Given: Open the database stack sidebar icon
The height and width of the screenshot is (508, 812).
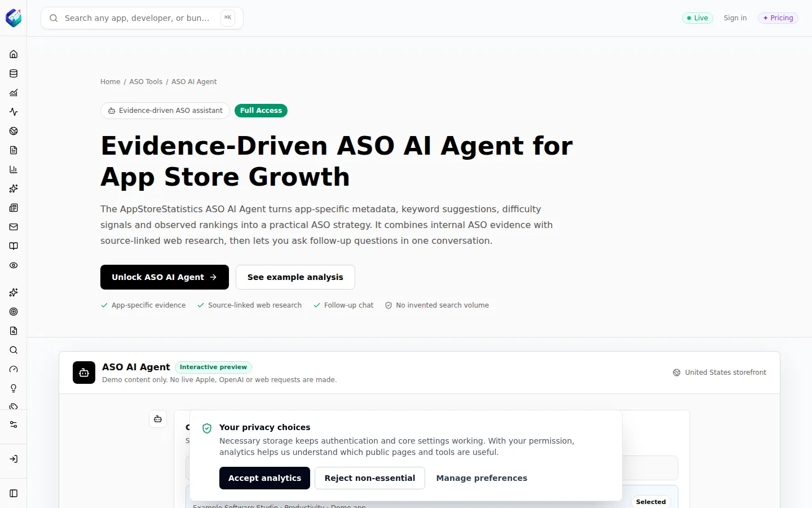Looking at the screenshot, I should [14, 73].
